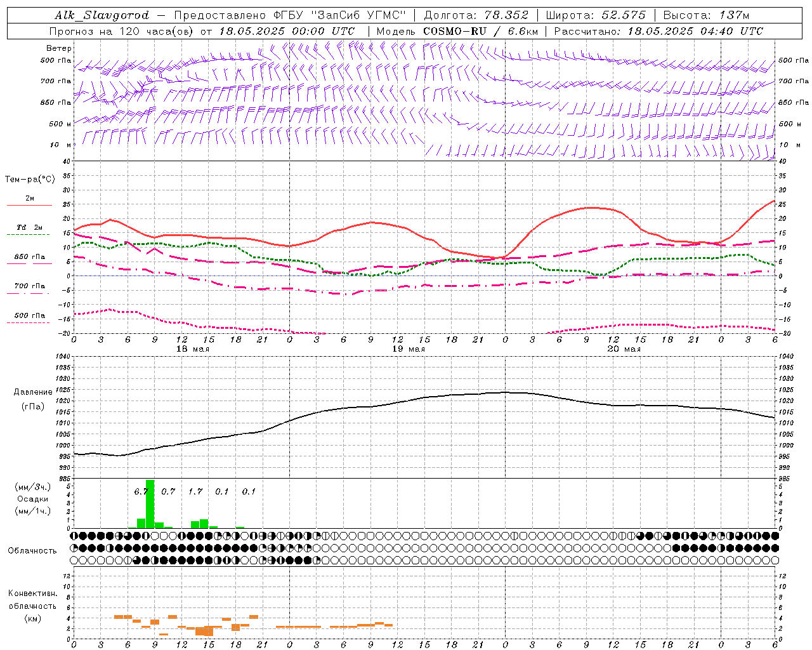
Task: Click the tallest green precipitation bar
Action: [x=150, y=503]
